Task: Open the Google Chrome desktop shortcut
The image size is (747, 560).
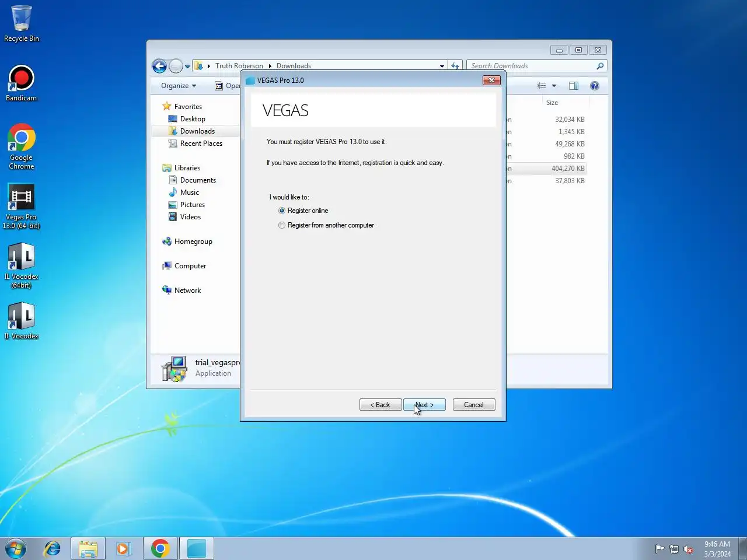Action: tap(22, 146)
